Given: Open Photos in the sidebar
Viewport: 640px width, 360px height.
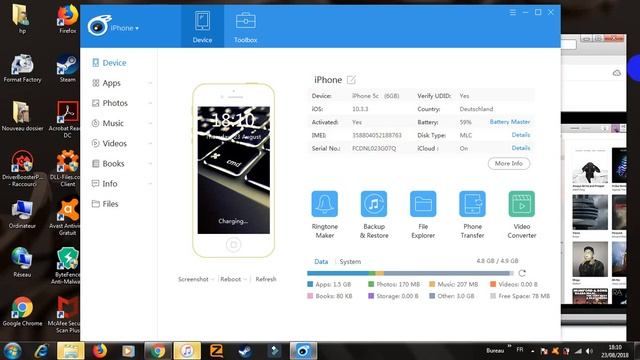Looking at the screenshot, I should [x=110, y=103].
